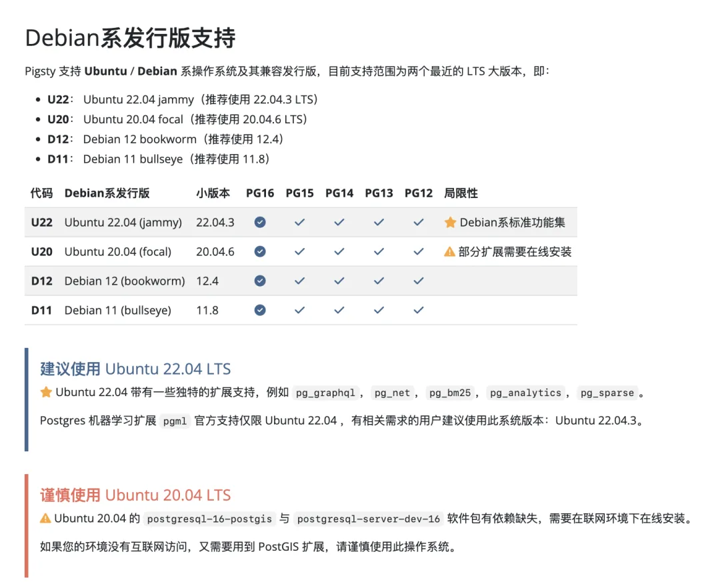Click 'Debian 12 (bookworm)' table cell

pyautogui.click(x=125, y=281)
